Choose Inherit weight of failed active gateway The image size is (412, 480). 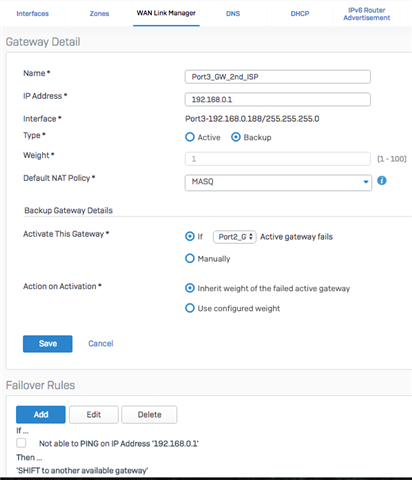[190, 288]
